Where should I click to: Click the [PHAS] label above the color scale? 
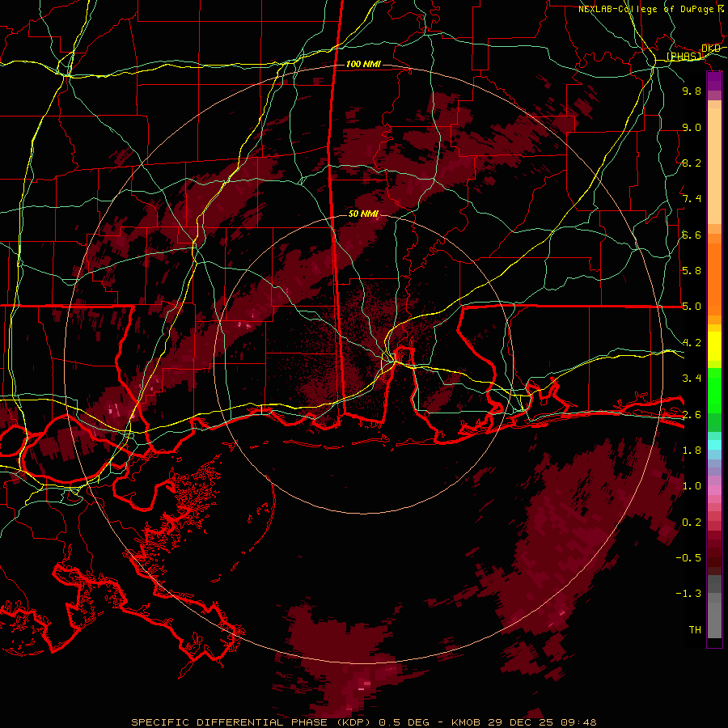click(x=684, y=57)
